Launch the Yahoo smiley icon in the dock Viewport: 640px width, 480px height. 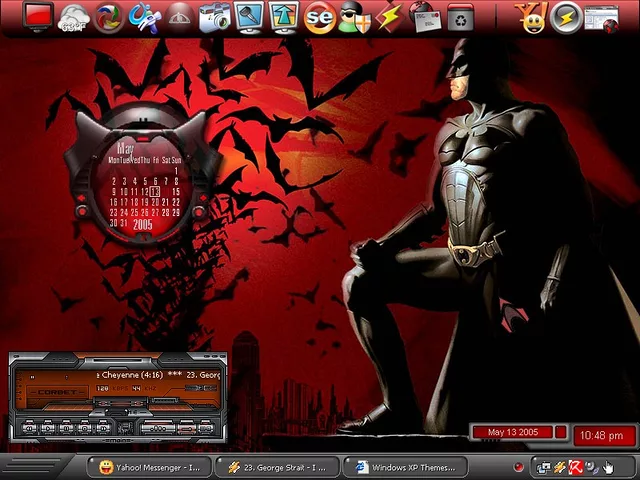(x=531, y=17)
